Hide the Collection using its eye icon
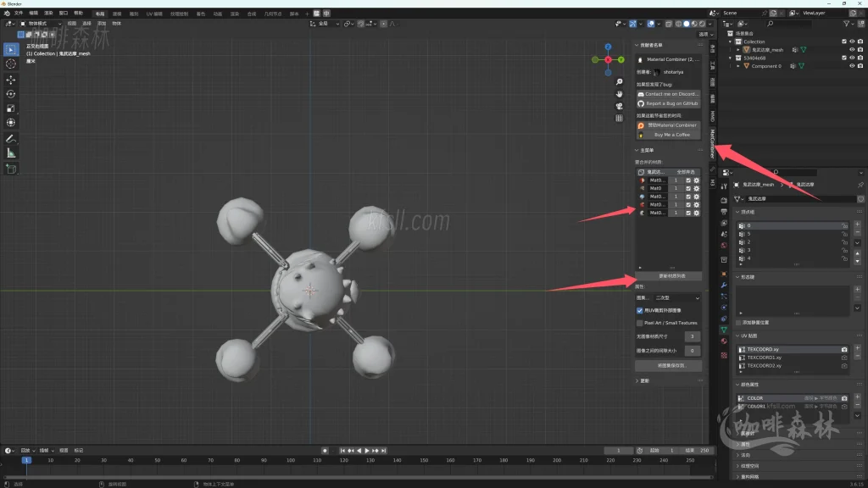 [x=852, y=42]
